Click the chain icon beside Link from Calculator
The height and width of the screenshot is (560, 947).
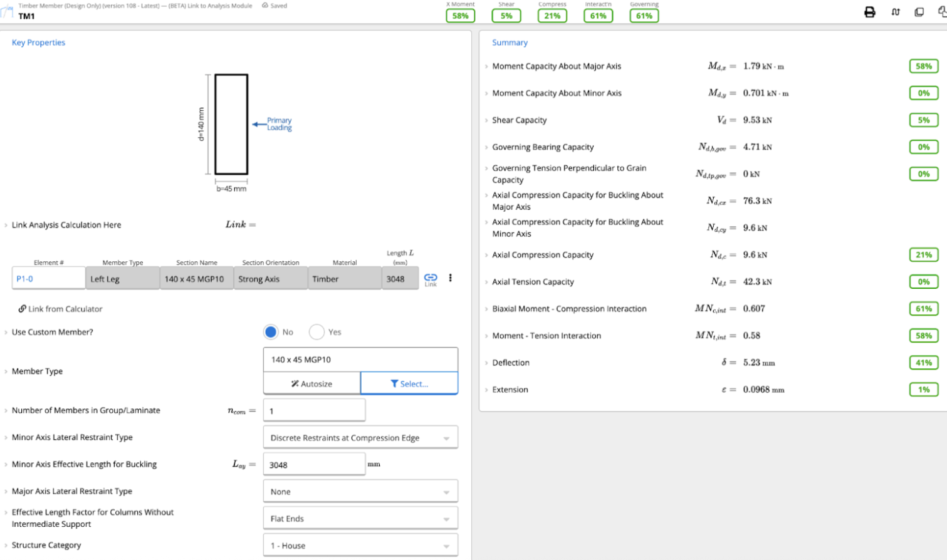coord(23,308)
